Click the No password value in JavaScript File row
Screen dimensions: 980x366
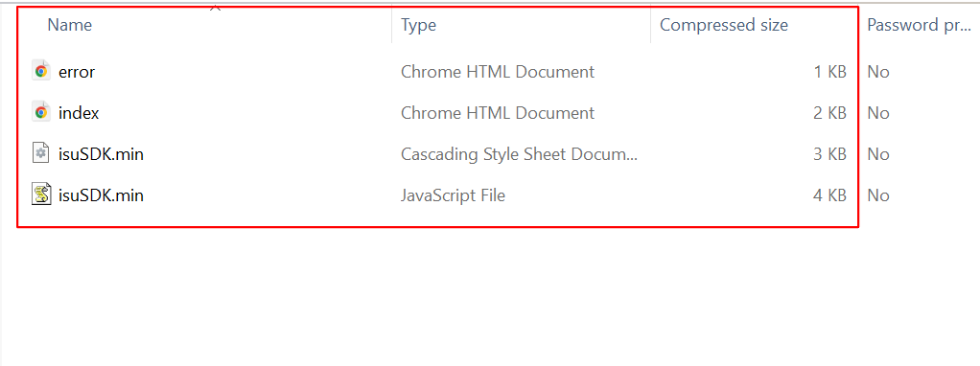878,195
